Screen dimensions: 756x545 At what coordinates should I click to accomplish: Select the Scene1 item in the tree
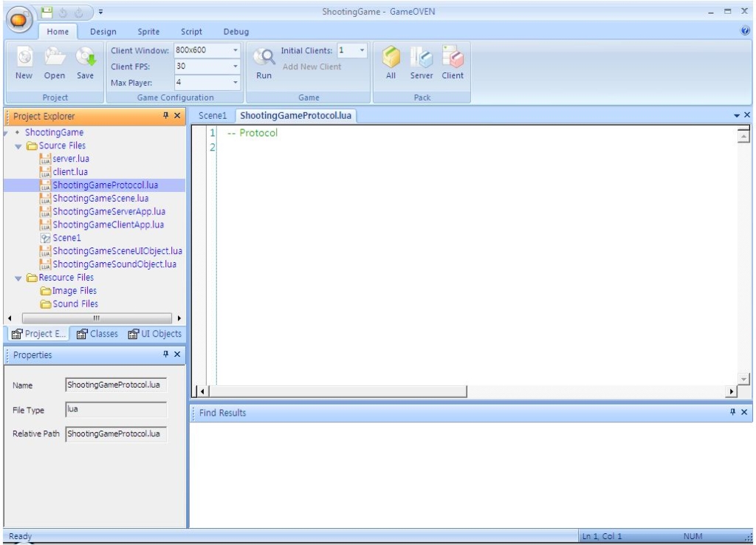point(66,238)
